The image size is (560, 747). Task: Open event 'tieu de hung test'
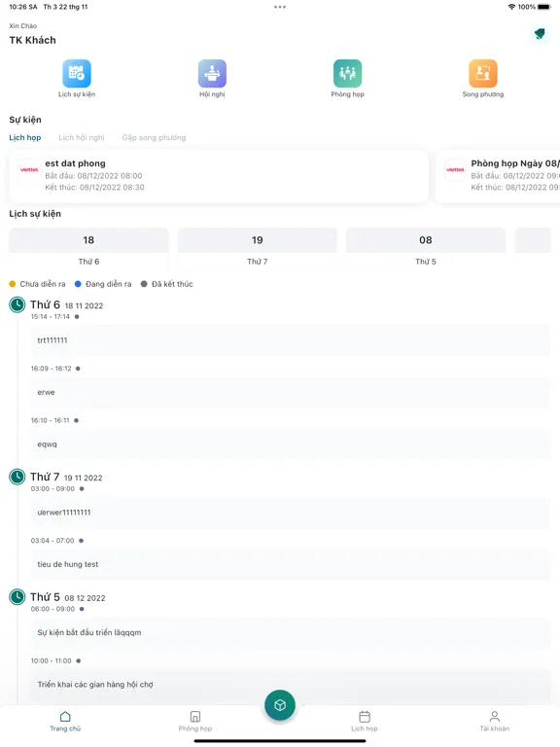[291, 564]
